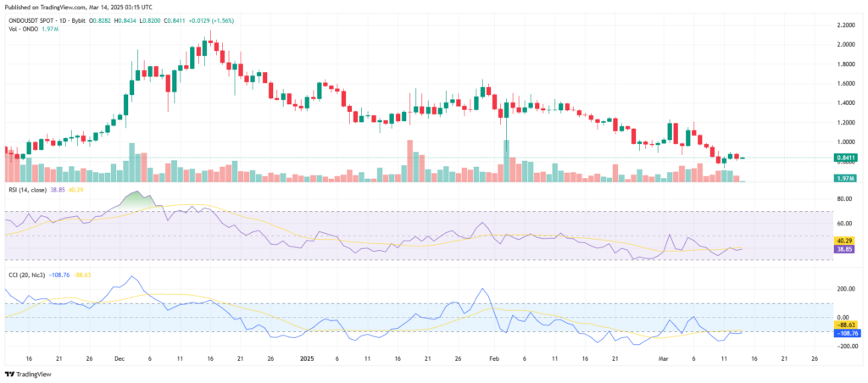The height and width of the screenshot is (383, 868).
Task: Click the ONDOUSDT SPOT symbol title
Action: tap(36, 20)
